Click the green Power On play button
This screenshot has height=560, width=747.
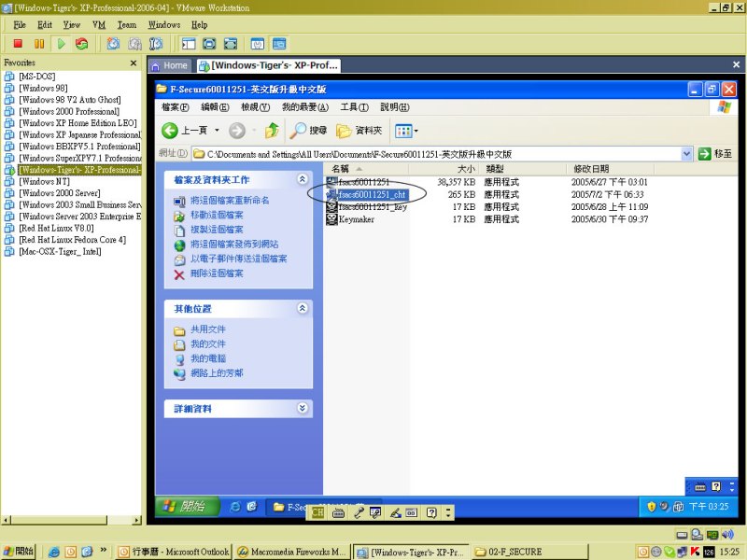pyautogui.click(x=61, y=44)
